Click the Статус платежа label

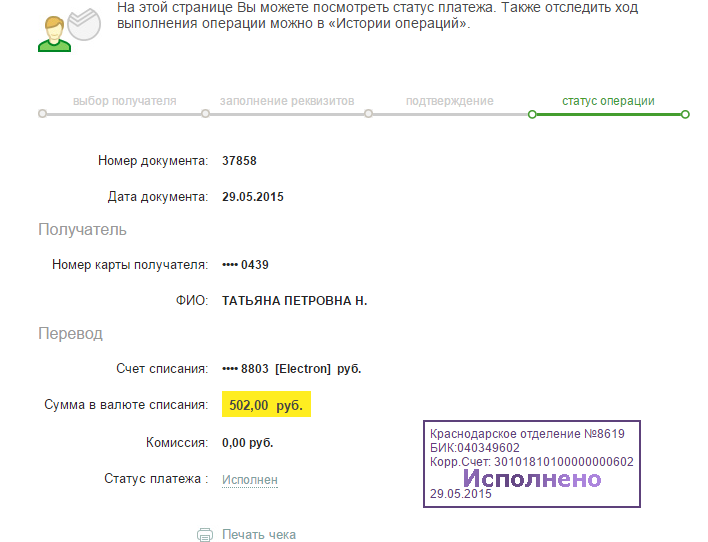156,479
